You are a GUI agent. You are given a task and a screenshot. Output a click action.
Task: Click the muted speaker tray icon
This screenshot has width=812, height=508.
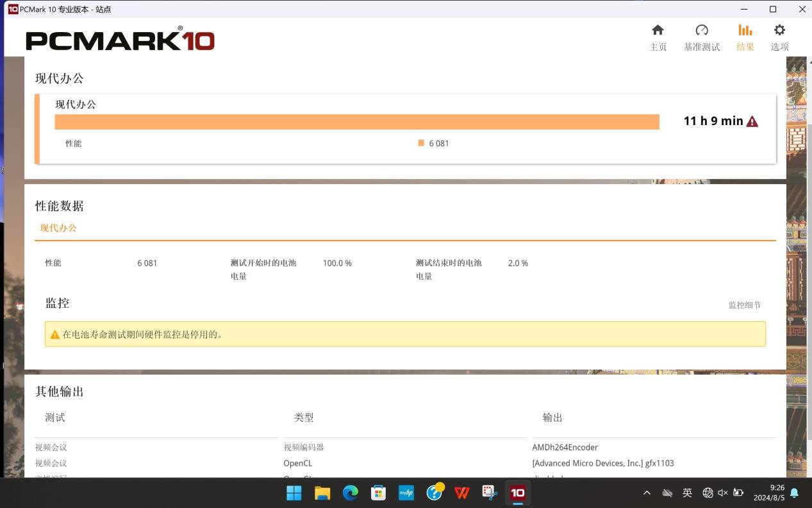(x=723, y=493)
